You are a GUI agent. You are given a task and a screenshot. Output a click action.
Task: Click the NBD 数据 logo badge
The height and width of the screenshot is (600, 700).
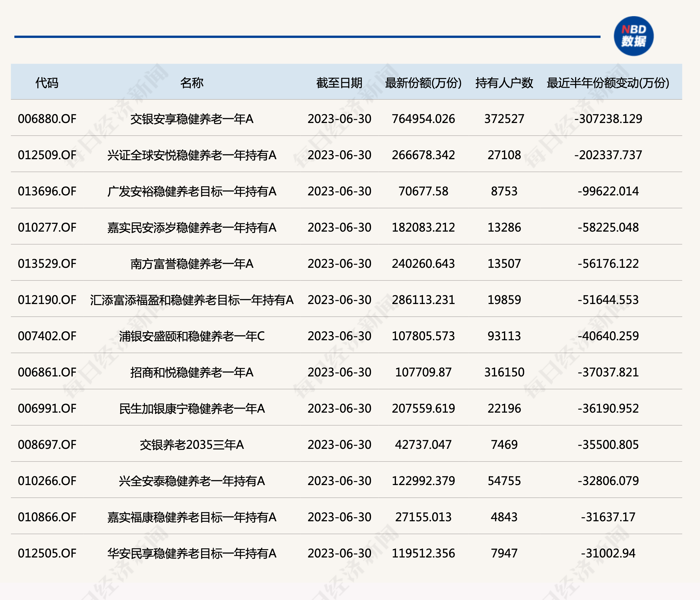[633, 36]
